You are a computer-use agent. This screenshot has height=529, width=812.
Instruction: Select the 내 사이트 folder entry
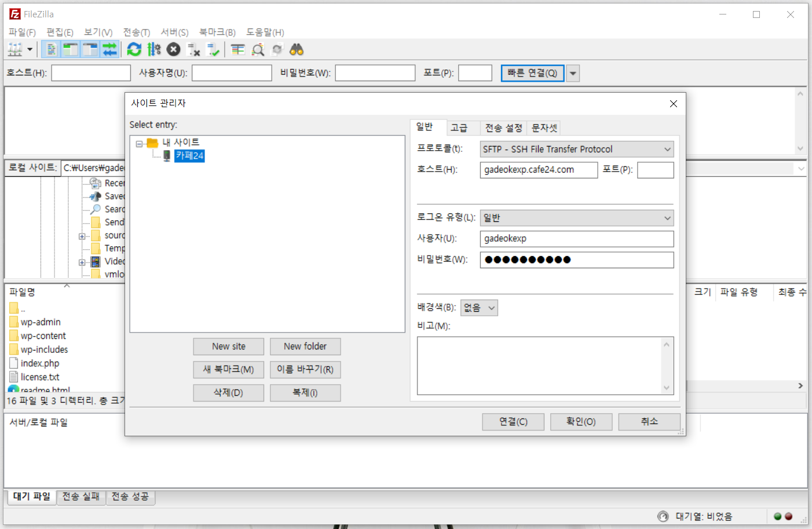(x=181, y=143)
